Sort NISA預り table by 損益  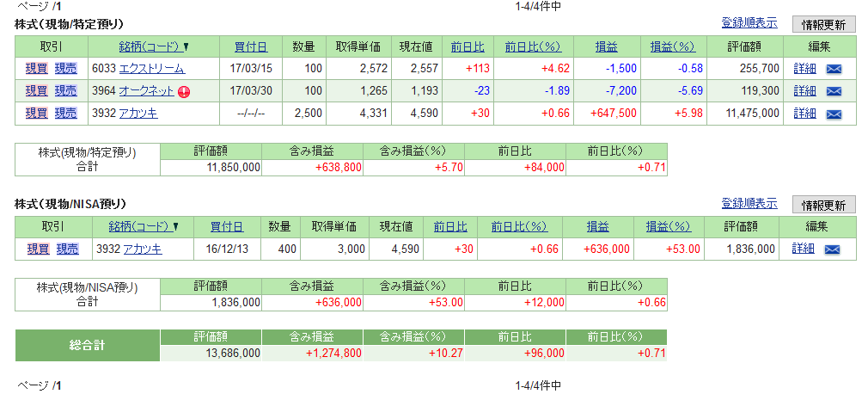click(598, 226)
